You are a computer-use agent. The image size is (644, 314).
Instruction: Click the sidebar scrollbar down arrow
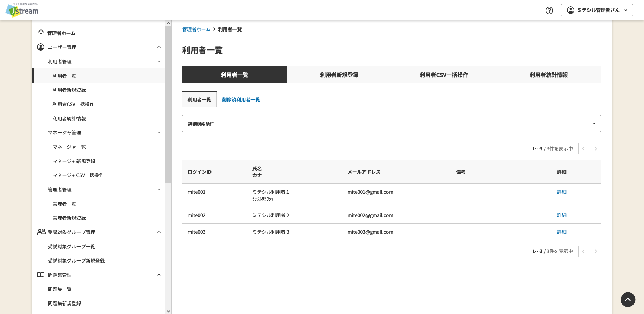tap(168, 311)
